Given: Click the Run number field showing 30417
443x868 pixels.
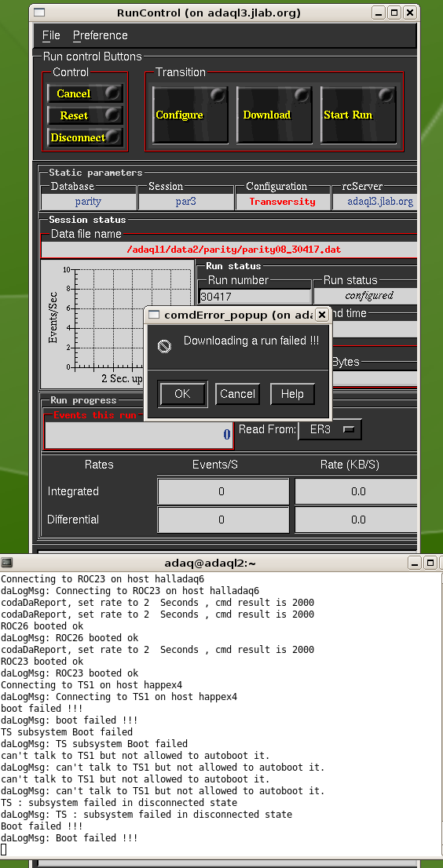Looking at the screenshot, I should (x=254, y=296).
